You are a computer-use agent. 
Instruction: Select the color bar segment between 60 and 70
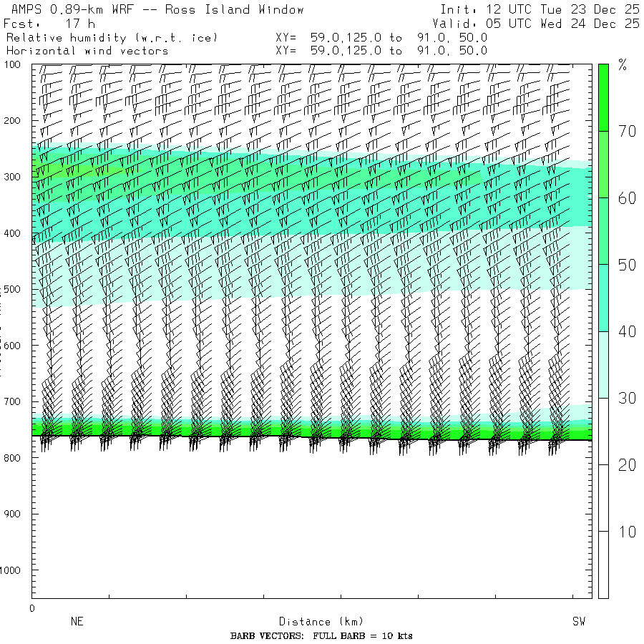603,164
